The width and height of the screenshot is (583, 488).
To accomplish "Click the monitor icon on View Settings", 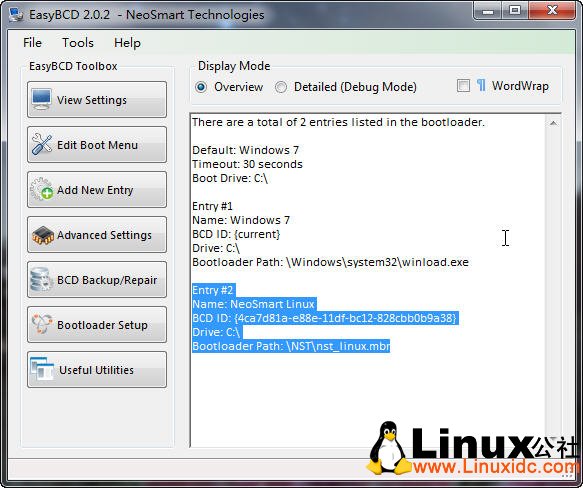I will (41, 99).
